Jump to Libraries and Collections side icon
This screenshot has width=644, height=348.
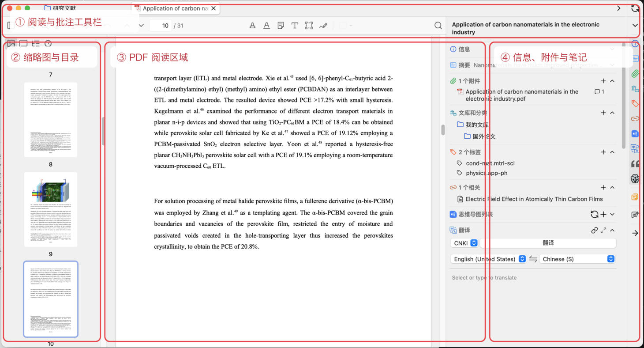pos(635,89)
